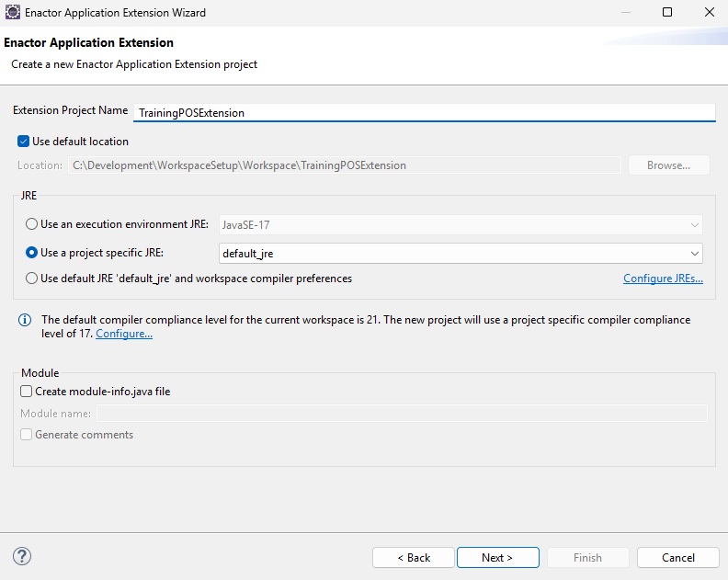Image resolution: width=728 pixels, height=580 pixels.
Task: Toggle the Generate comments checkbox
Action: coord(27,435)
